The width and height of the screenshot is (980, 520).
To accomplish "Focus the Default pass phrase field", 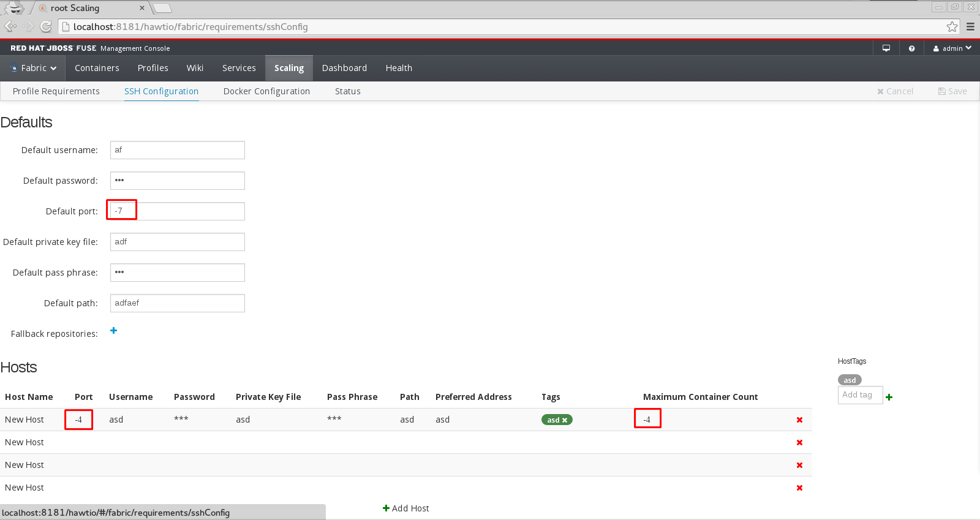I will click(x=178, y=273).
